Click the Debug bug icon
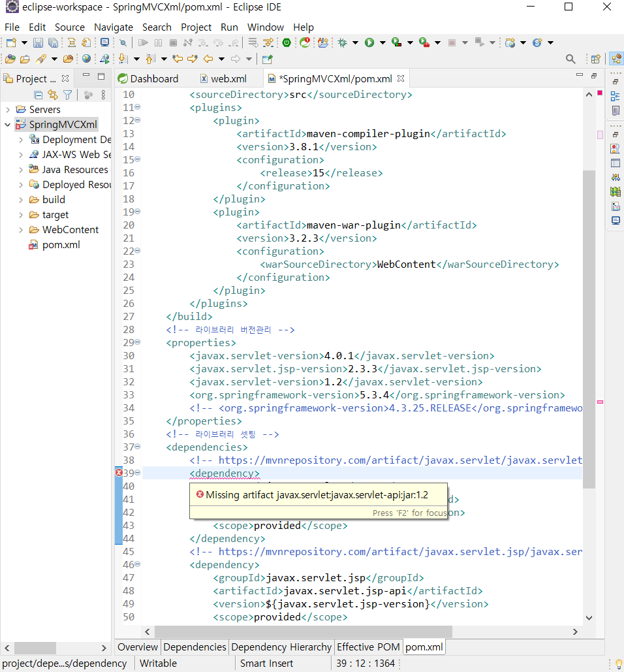The image size is (624, 672). tap(342, 43)
